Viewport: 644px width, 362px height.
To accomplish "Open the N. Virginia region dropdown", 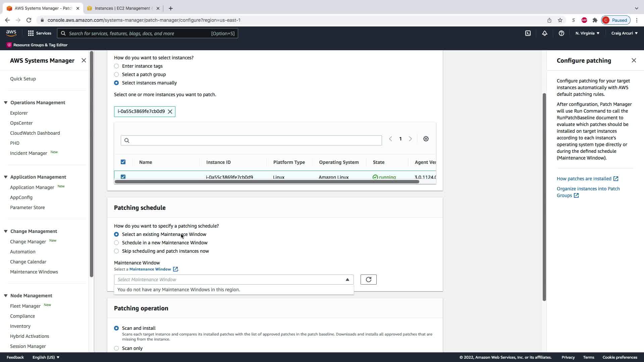I will click(587, 33).
